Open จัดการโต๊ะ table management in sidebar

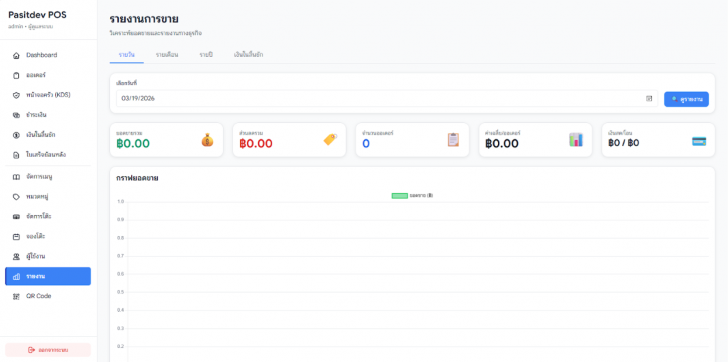(48, 217)
